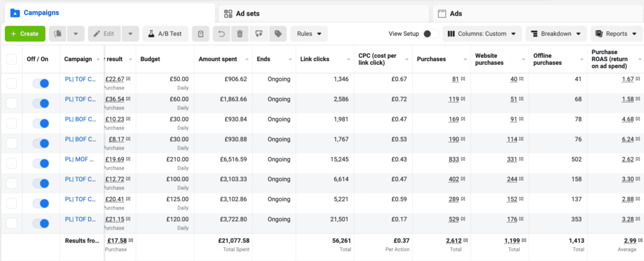Click the 833 purchases value
Viewport: 644px width, 261px height.
pyautogui.click(x=454, y=159)
